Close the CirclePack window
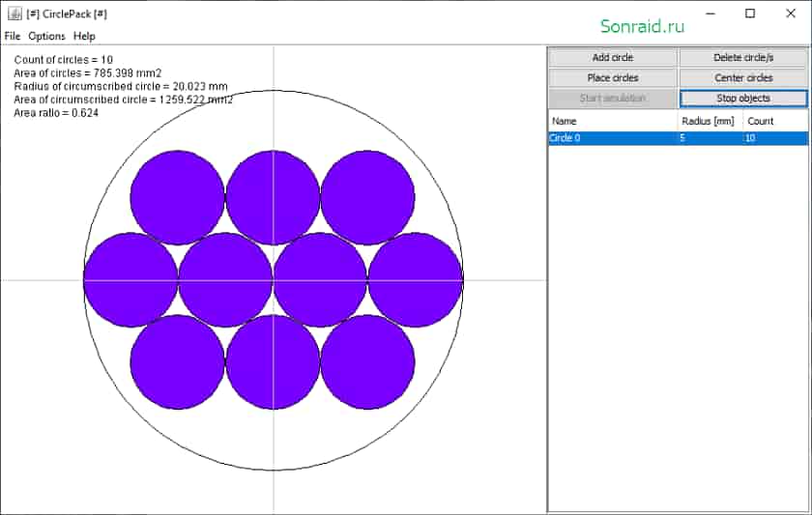 tap(791, 14)
